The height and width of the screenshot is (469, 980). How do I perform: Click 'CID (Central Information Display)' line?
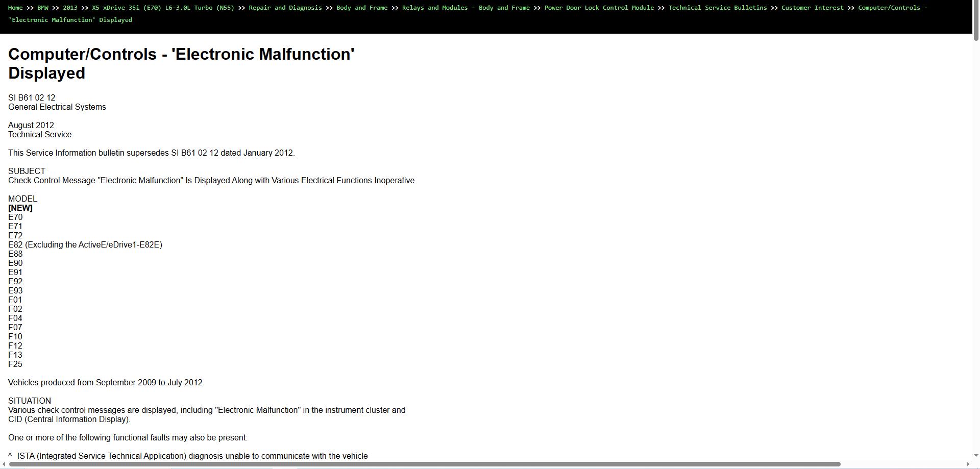tap(69, 419)
